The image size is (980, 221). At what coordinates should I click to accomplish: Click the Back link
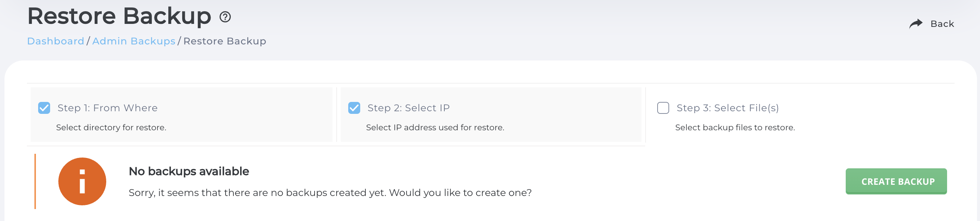click(941, 24)
